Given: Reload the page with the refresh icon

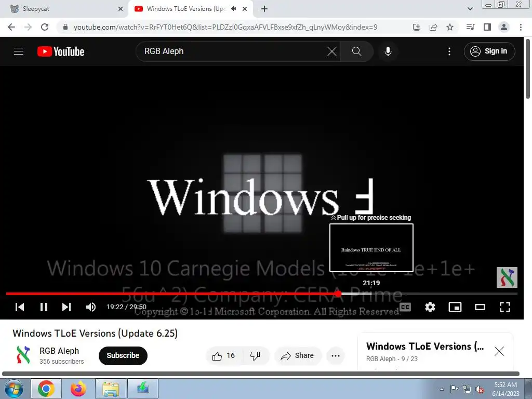Looking at the screenshot, I should (x=45, y=27).
